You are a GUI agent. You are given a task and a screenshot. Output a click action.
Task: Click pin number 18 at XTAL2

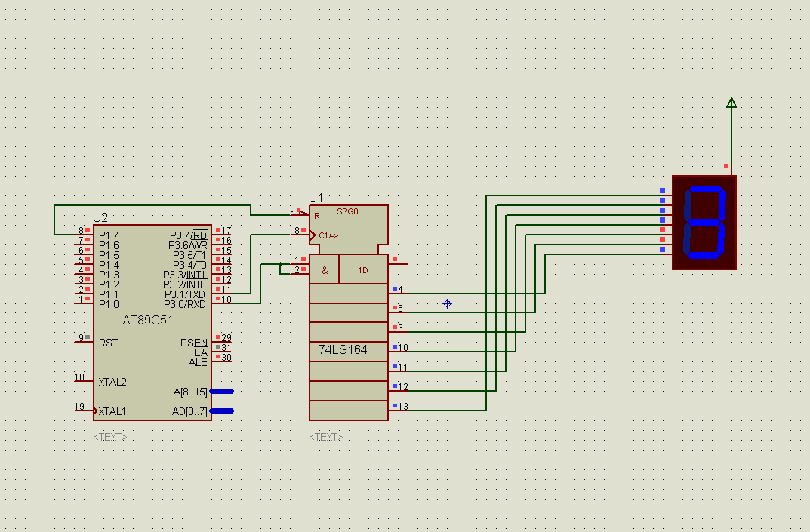click(x=79, y=377)
